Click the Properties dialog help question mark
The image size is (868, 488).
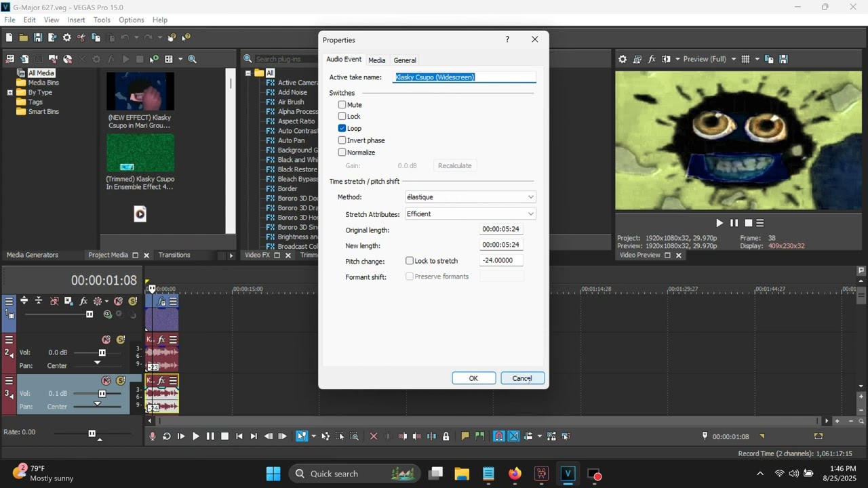pyautogui.click(x=507, y=39)
